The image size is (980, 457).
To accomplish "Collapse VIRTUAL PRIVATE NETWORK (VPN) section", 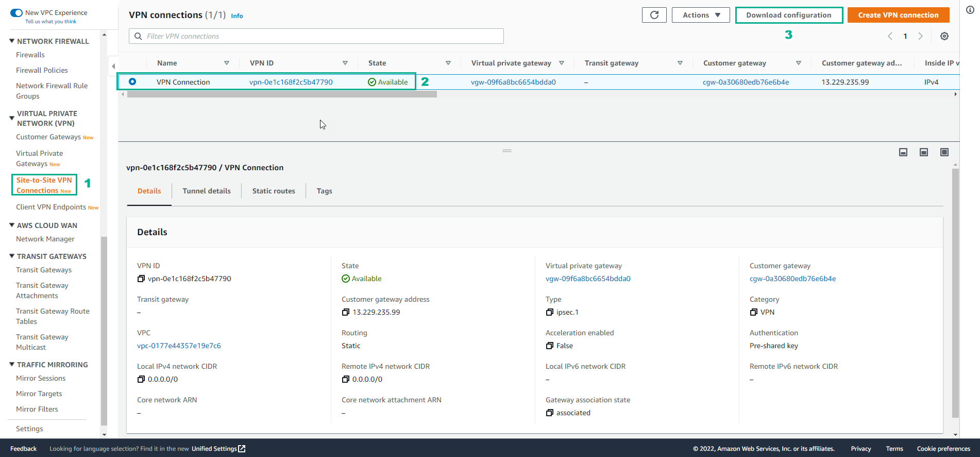I will pos(12,118).
